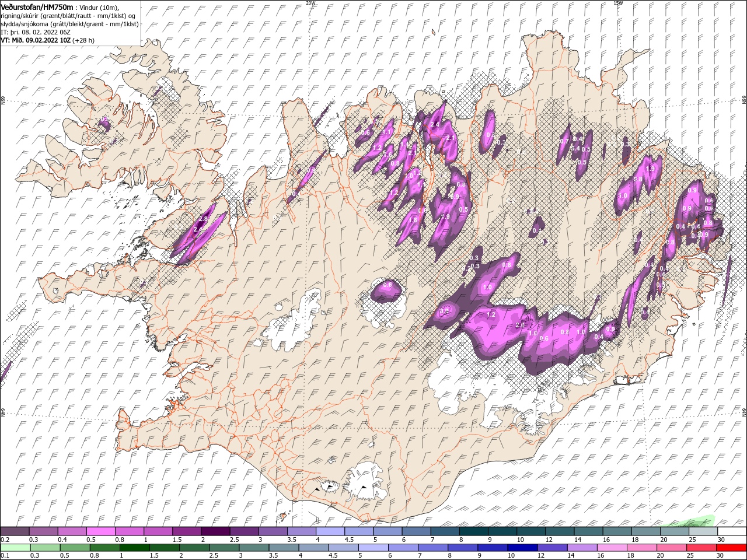Image resolution: width=747 pixels, height=560 pixels.
Task: Pick lower legend swatch between 12 and 14
Action: (553, 548)
